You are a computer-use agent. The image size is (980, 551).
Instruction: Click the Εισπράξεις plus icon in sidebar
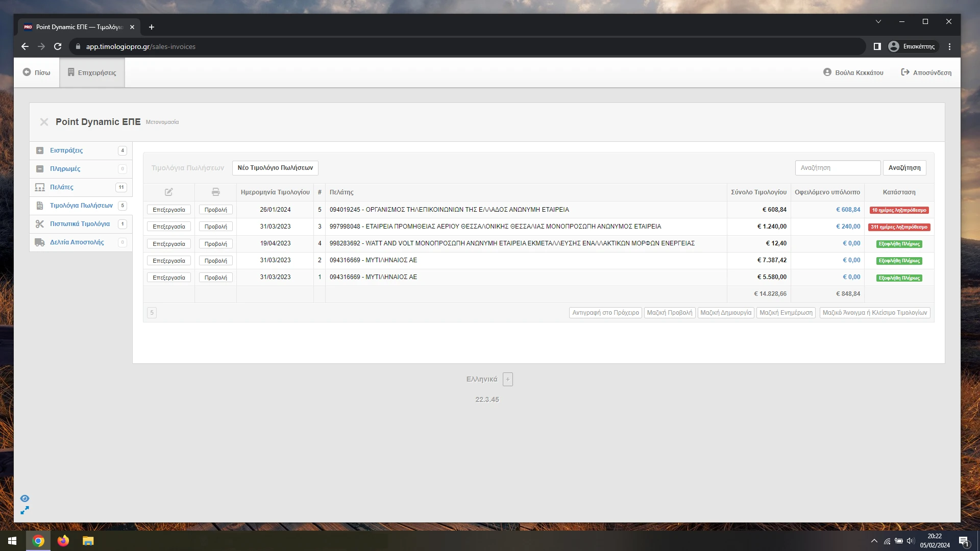pyautogui.click(x=40, y=151)
